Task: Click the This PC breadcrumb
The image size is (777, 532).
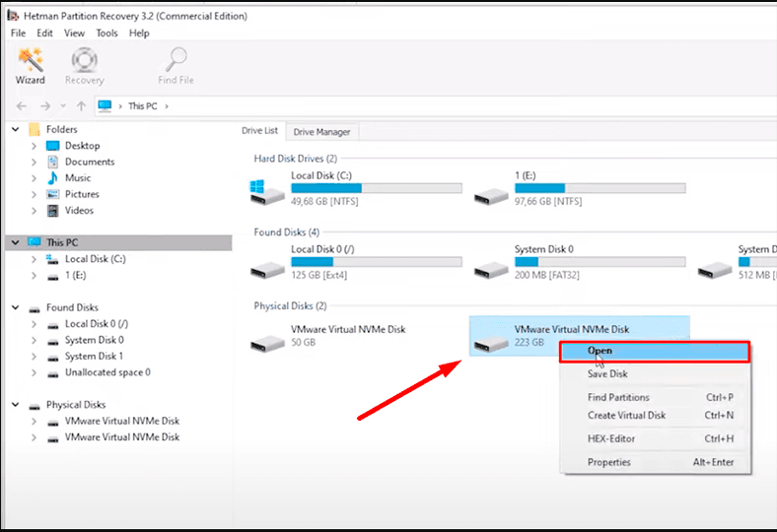Action: point(143,105)
